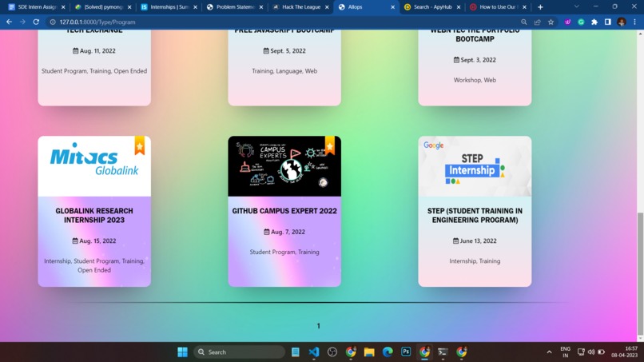Close the Search - ApyHub tab
The height and width of the screenshot is (362, 644).
tap(459, 7)
